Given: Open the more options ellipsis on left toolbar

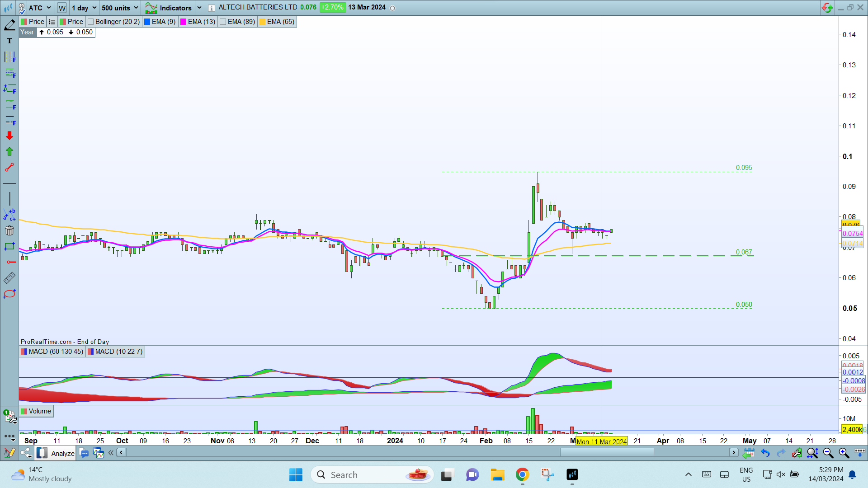Looking at the screenshot, I should [9, 436].
